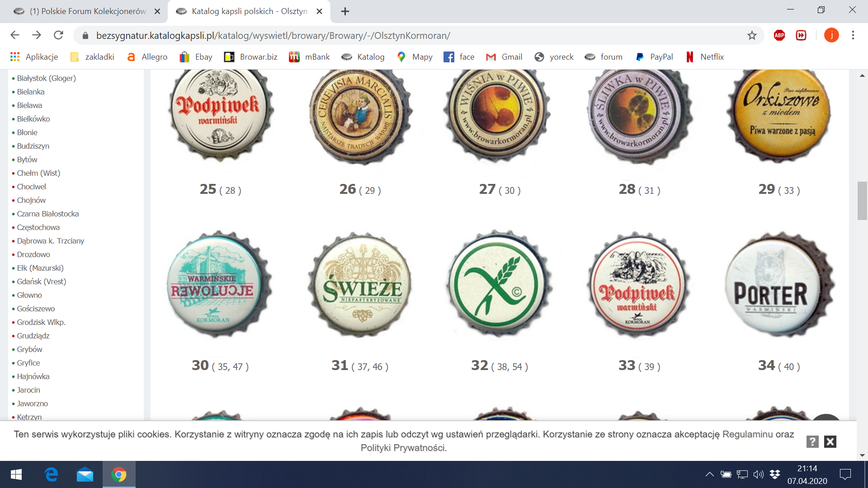The height and width of the screenshot is (488, 868).
Task: Open the Browar.biz bookmark
Action: point(251,57)
